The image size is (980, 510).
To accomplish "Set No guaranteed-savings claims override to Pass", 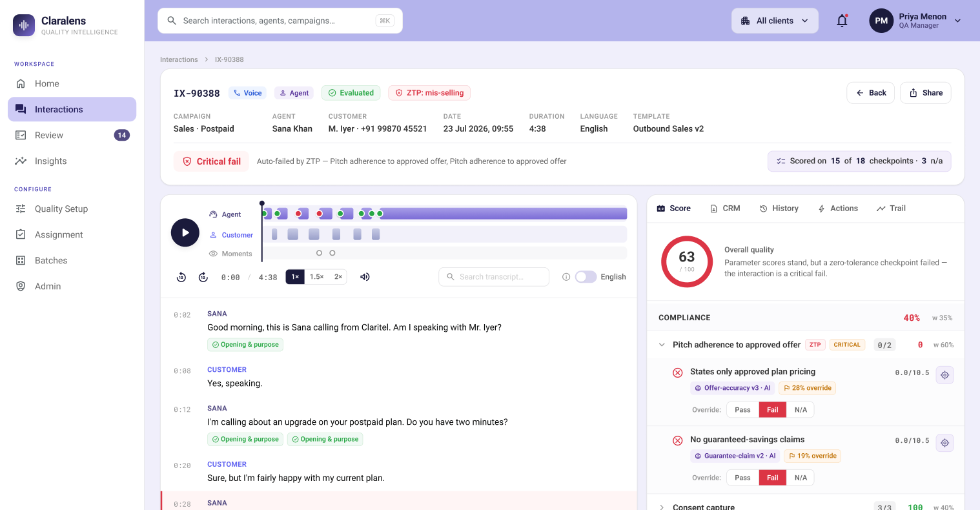I will tap(742, 478).
